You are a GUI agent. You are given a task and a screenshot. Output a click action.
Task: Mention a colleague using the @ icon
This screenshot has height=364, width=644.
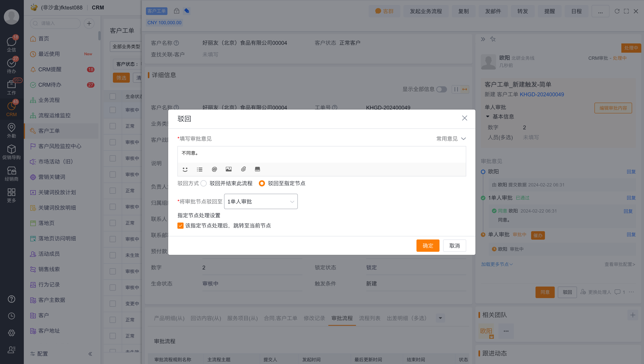[214, 169]
